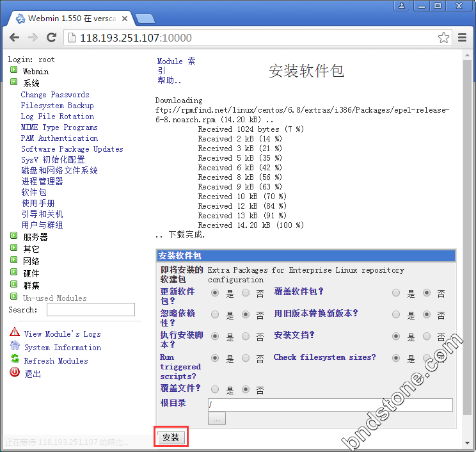This screenshot has height=452, width=476.
Task: Click the red power logout icon
Action: (x=15, y=372)
